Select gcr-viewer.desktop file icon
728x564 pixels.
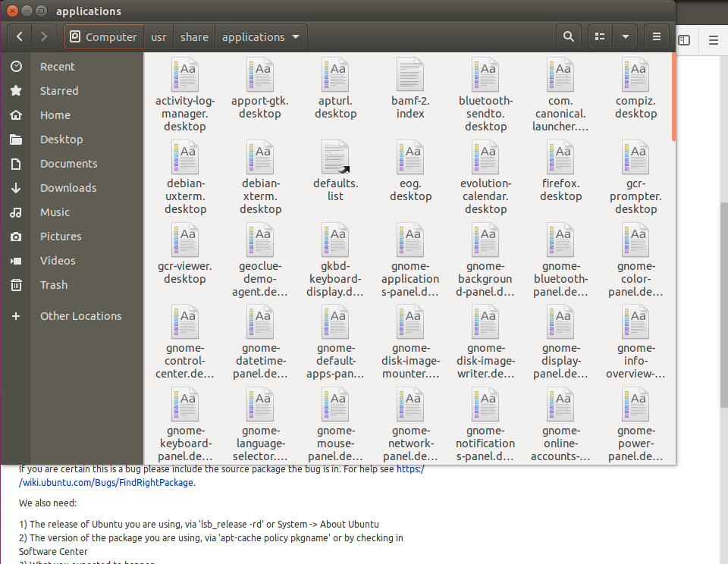tap(185, 240)
